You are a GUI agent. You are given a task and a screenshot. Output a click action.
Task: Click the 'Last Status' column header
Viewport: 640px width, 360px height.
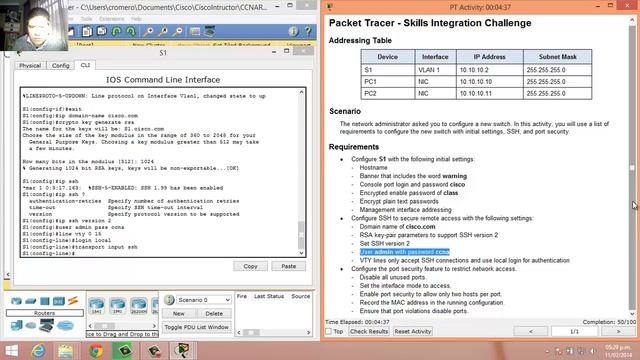[x=269, y=296]
